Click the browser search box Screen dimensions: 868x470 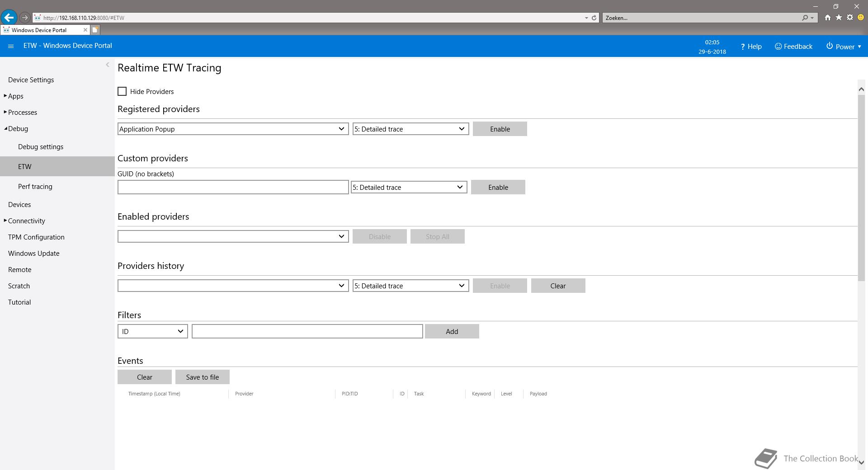click(x=701, y=18)
